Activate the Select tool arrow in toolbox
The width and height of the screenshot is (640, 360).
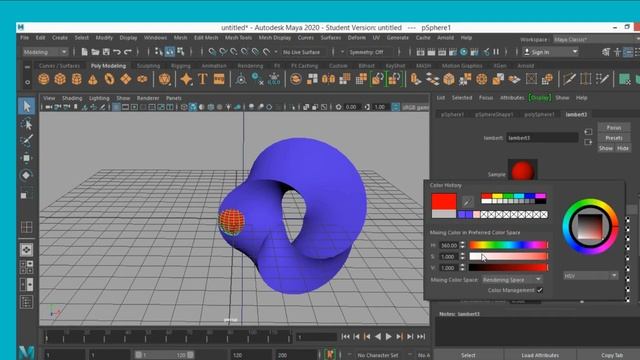click(27, 106)
